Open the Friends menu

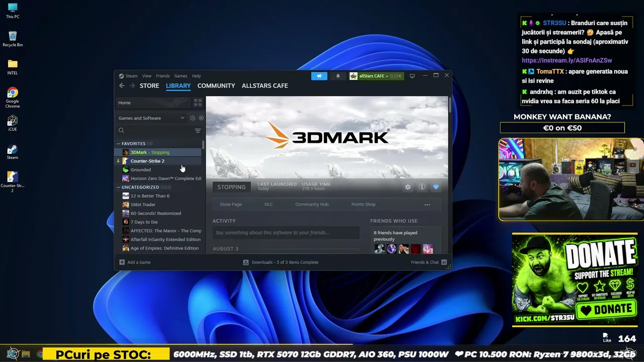click(x=163, y=76)
